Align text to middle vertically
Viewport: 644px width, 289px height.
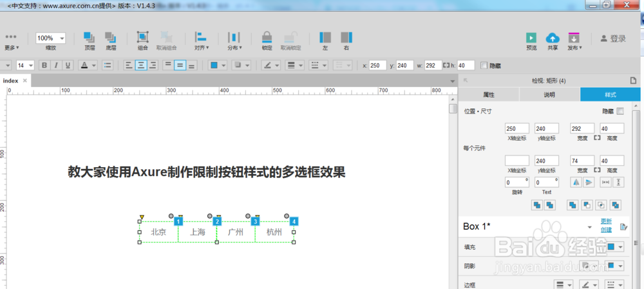point(180,65)
